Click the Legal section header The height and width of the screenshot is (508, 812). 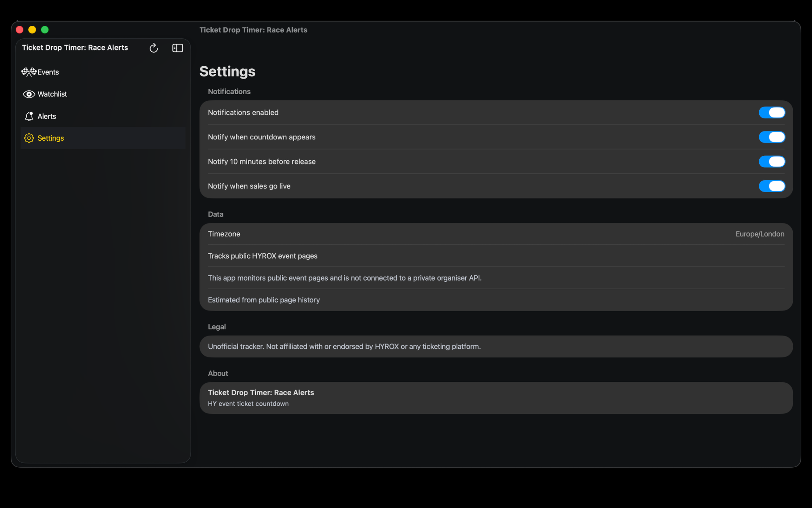pyautogui.click(x=217, y=327)
